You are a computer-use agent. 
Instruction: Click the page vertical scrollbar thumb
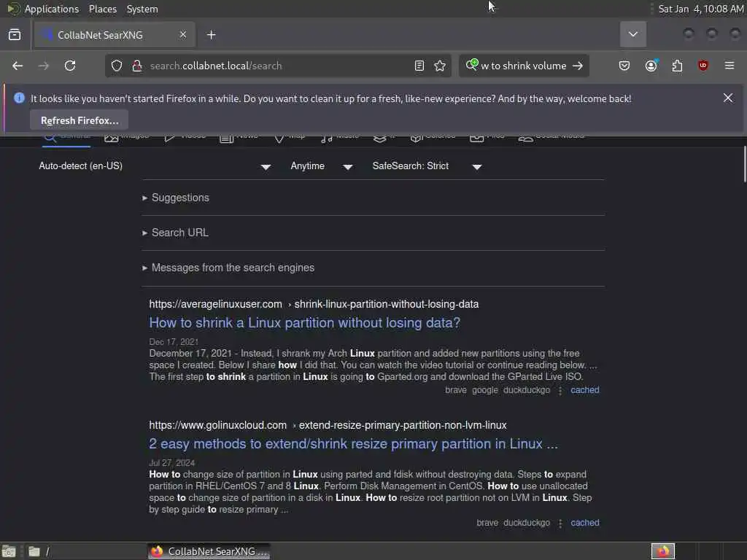click(744, 164)
